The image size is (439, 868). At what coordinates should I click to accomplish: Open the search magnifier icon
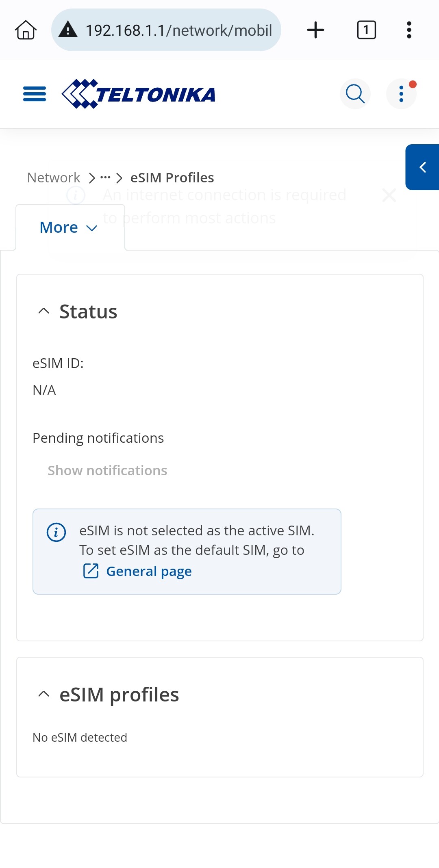point(355,94)
